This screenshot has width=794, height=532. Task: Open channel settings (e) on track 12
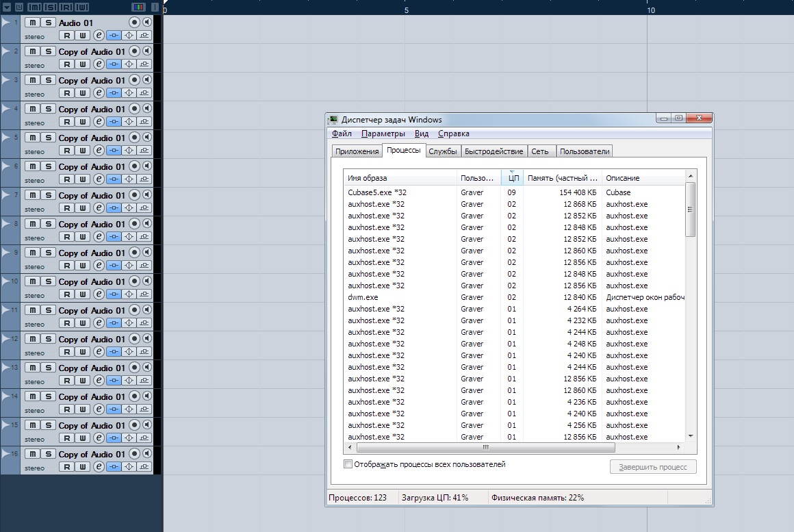(99, 352)
